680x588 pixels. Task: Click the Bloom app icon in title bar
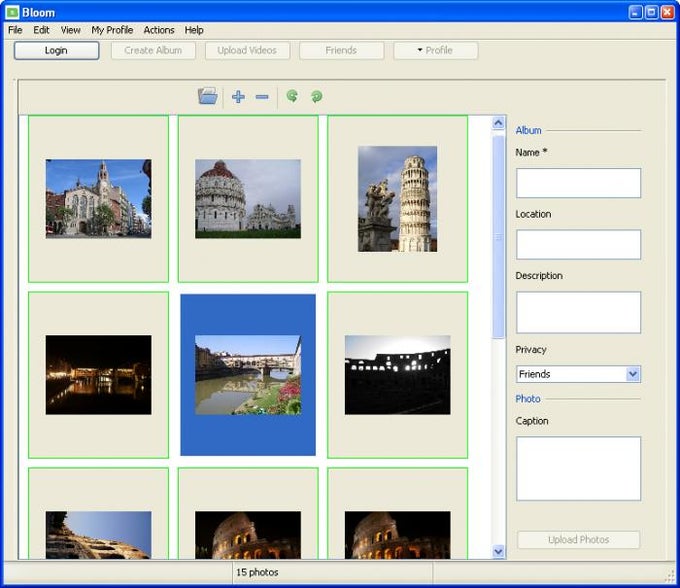12,12
